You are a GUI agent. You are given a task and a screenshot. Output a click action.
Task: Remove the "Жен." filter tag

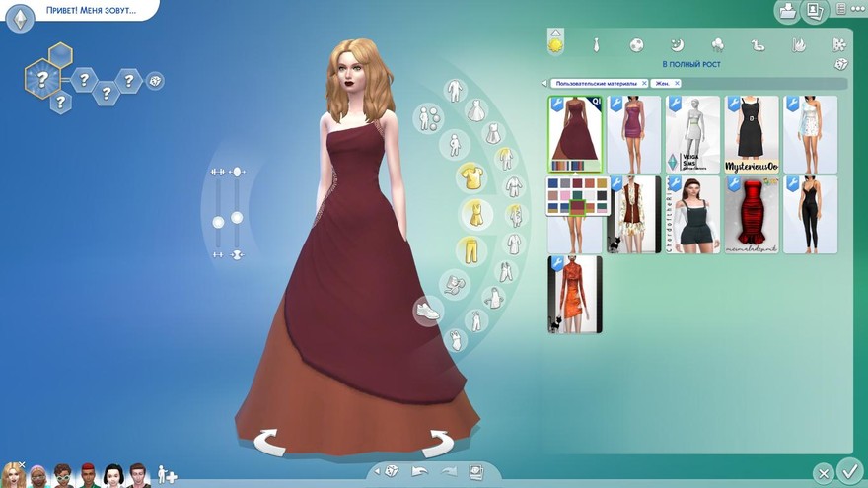[x=677, y=83]
